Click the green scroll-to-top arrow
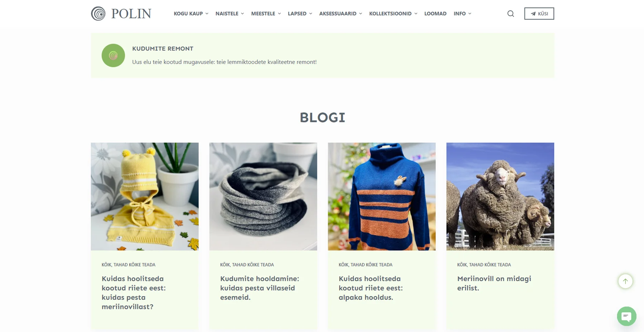Screen dimensions: 644x332 tap(625, 281)
